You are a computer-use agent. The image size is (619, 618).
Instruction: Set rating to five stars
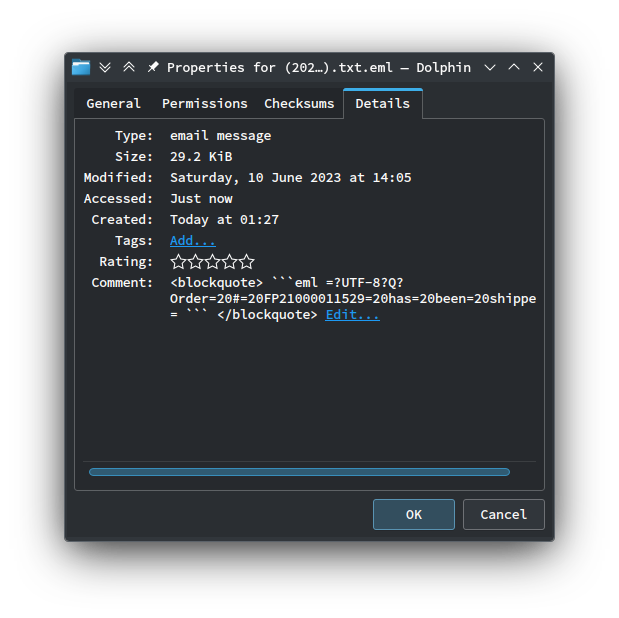pos(246,262)
